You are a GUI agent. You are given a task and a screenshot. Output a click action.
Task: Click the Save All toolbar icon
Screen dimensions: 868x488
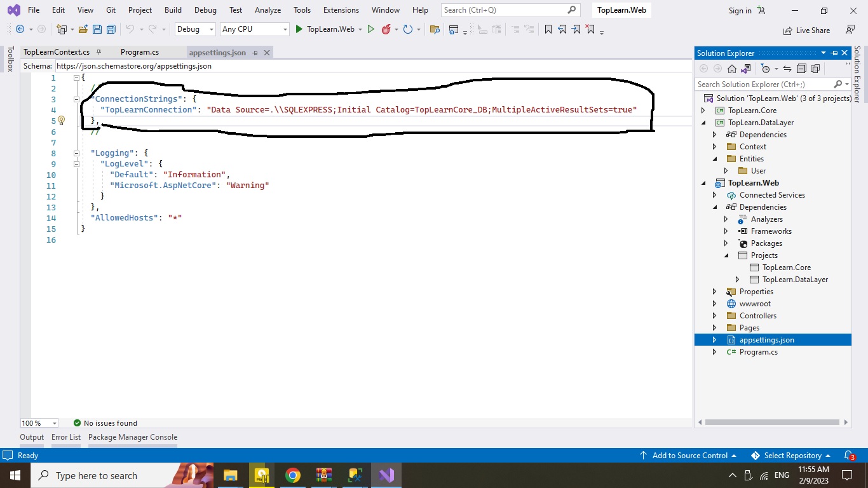111,29
